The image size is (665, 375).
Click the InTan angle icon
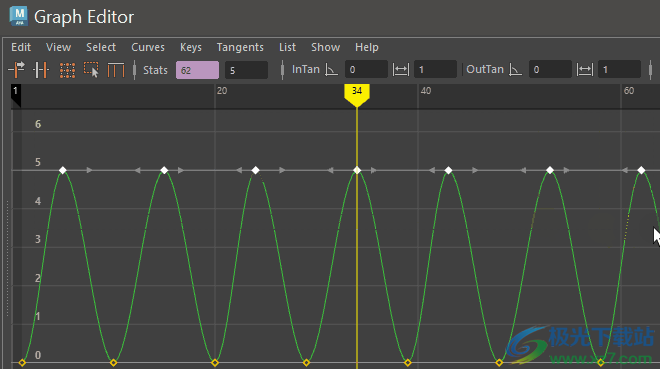click(x=331, y=70)
